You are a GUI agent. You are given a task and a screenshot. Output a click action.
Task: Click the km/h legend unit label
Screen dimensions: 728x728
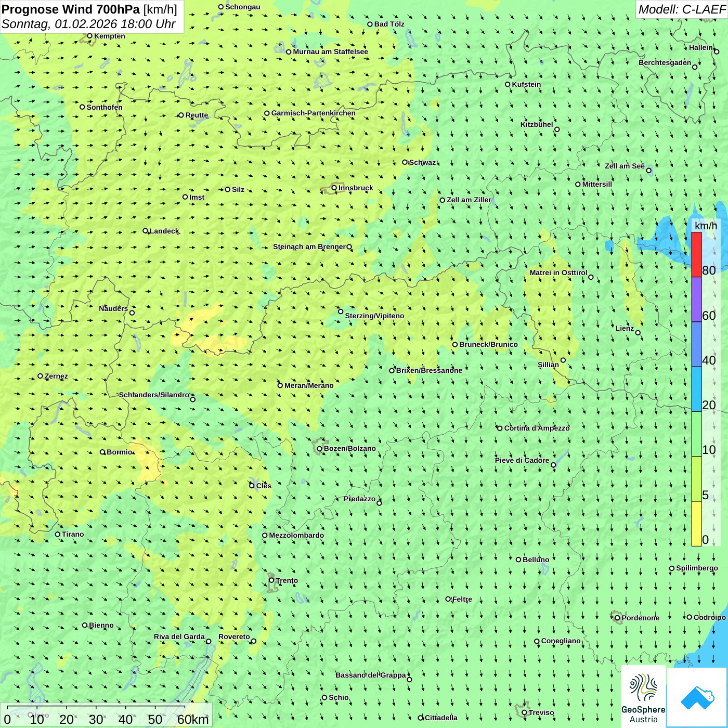click(706, 226)
